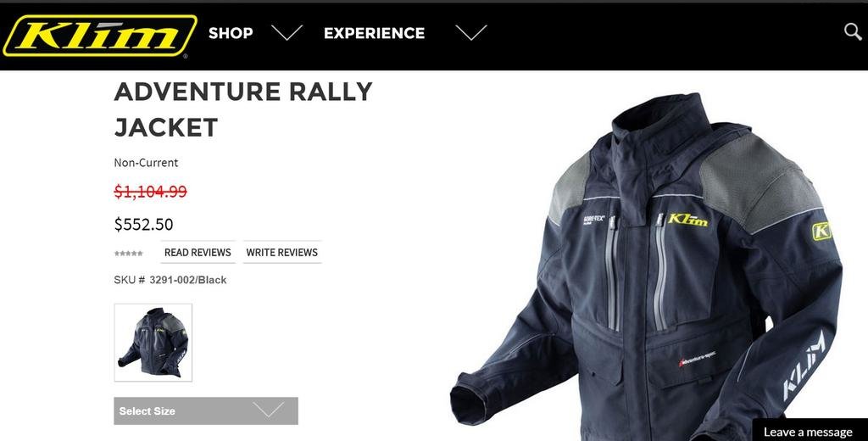
Task: Select the small jacket thumbnail image
Action: pos(153,343)
